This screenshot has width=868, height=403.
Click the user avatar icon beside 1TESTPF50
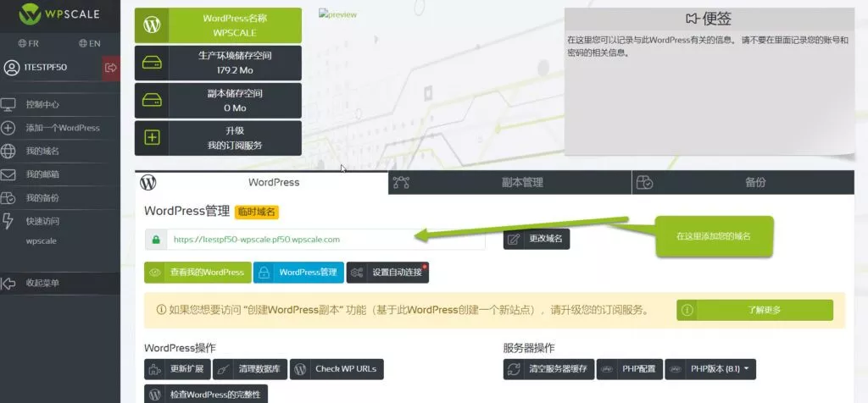click(x=12, y=68)
